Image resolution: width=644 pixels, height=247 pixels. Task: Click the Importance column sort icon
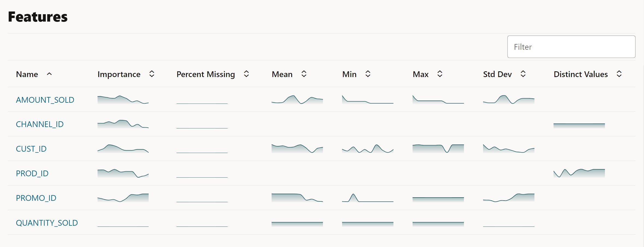[152, 74]
